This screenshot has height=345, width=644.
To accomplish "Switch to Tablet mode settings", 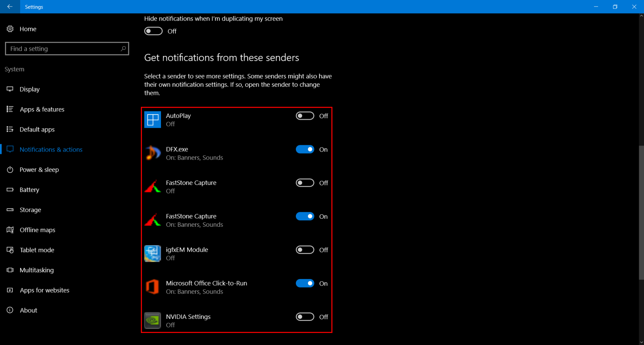I will tap(37, 250).
